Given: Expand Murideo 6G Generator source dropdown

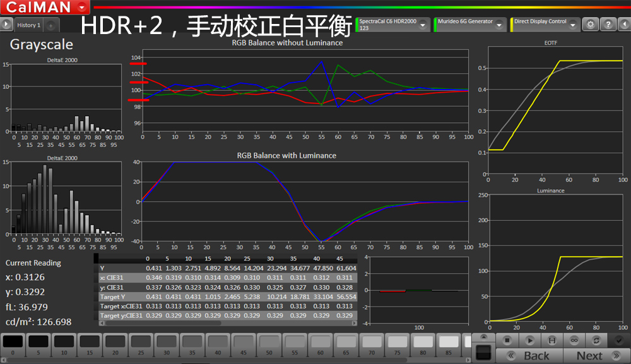Looking at the screenshot, I should [499, 25].
